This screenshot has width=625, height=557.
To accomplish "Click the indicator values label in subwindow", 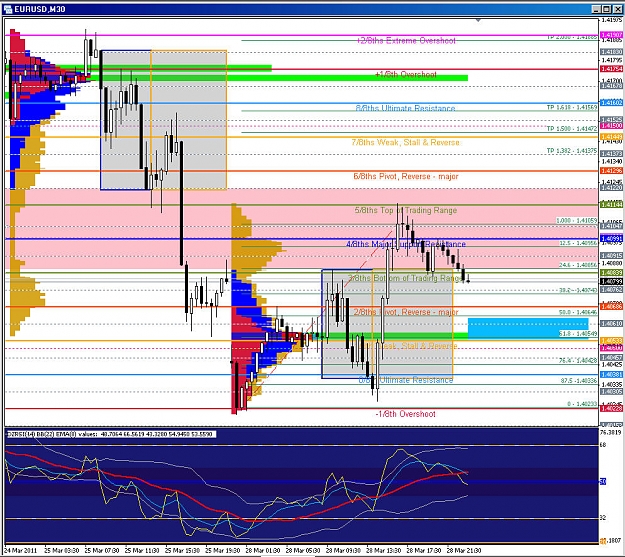I will click(111, 434).
